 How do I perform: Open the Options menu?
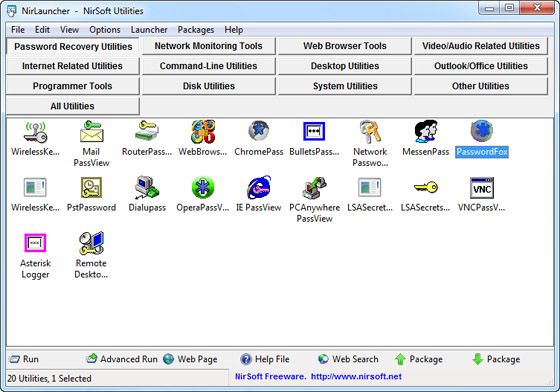pos(105,30)
